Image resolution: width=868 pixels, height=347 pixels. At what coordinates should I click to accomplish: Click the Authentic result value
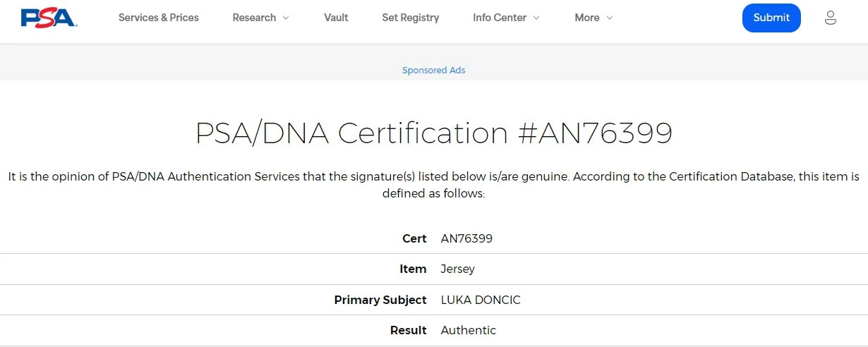coord(469,330)
